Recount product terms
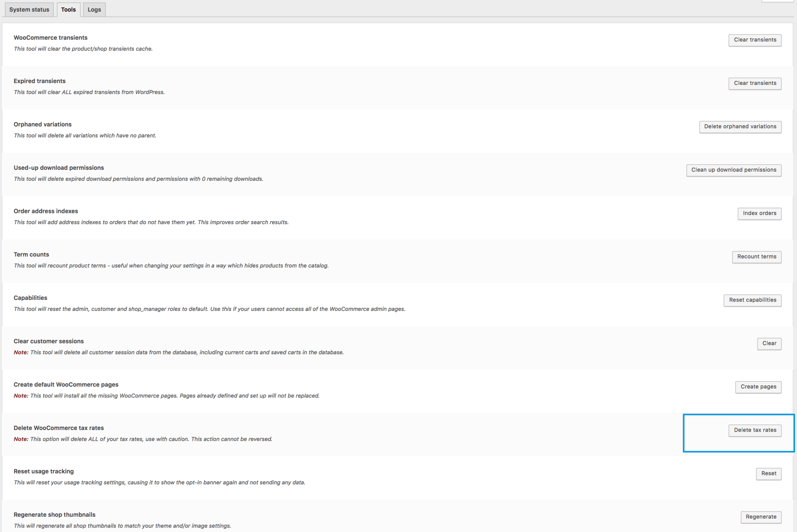797x532 pixels. (757, 257)
